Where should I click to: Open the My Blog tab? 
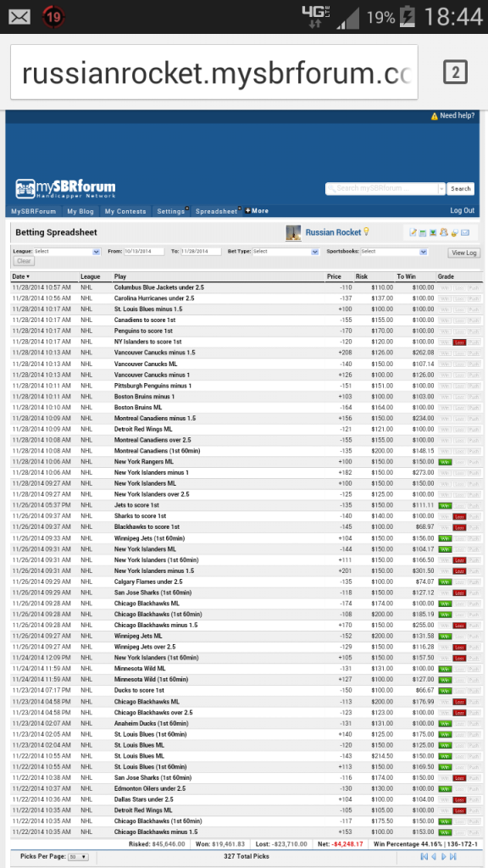click(x=80, y=211)
